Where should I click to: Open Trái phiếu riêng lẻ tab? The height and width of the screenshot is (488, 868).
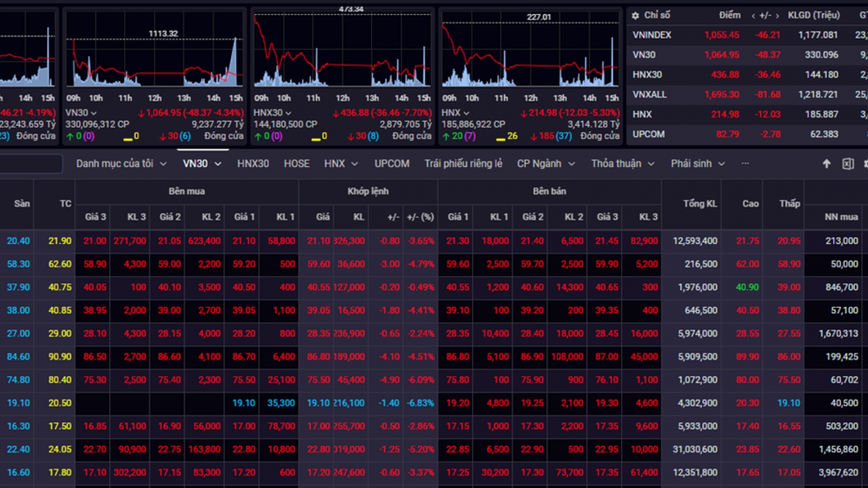click(463, 164)
